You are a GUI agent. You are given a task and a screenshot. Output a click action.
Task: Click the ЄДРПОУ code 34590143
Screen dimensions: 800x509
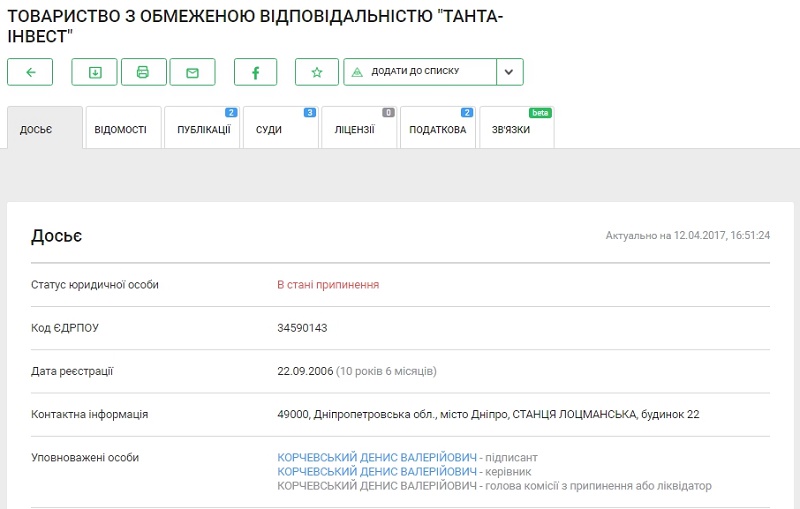(x=302, y=328)
